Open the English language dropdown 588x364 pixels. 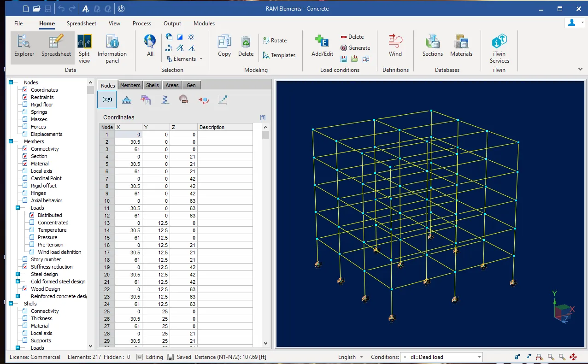pos(351,357)
